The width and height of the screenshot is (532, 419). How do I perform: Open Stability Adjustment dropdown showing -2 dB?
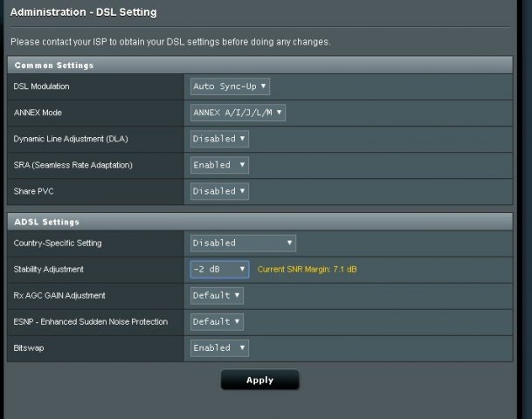point(219,270)
